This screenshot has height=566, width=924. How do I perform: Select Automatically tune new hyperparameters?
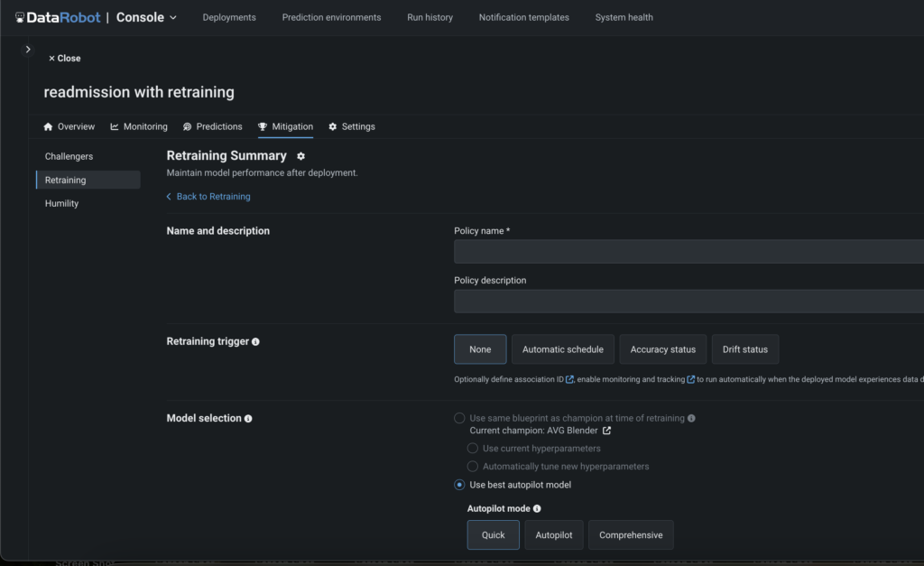(x=473, y=466)
